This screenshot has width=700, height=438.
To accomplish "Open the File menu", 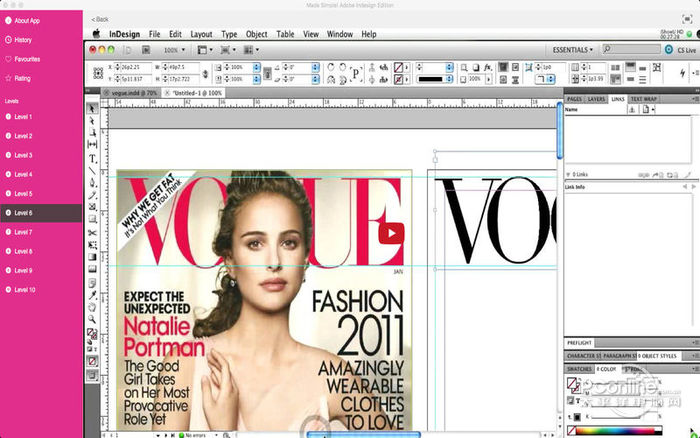I will coord(154,34).
